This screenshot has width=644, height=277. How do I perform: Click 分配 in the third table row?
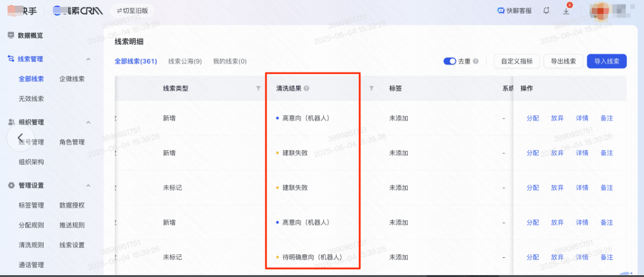[x=533, y=188]
